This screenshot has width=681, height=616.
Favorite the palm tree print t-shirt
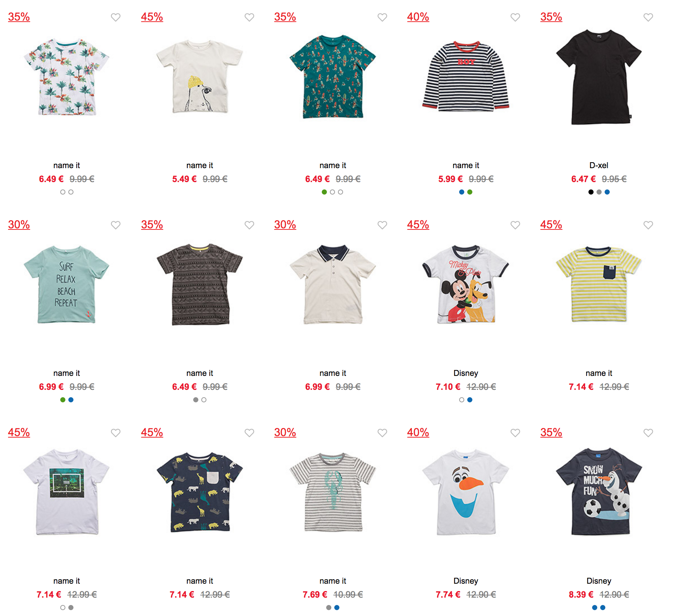point(116,17)
